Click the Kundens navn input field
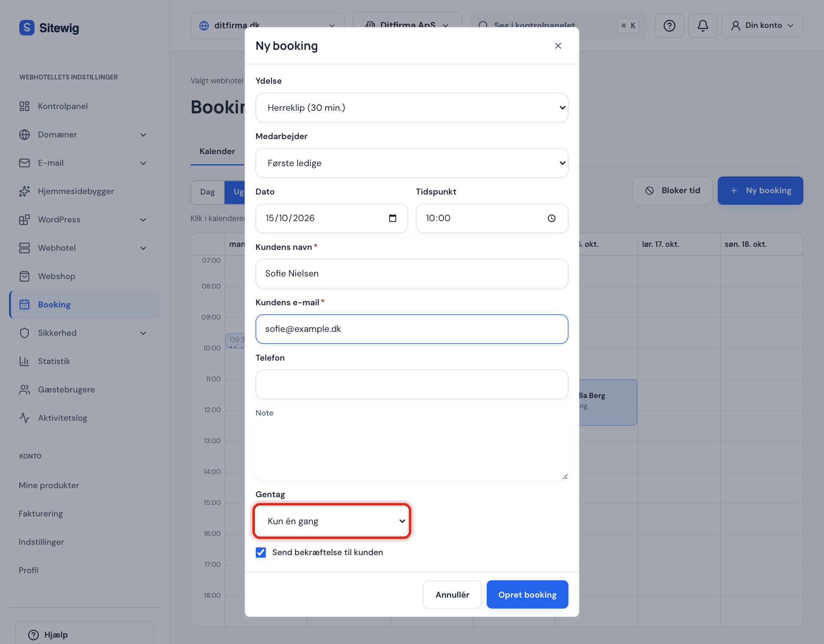This screenshot has width=824, height=644. pyautogui.click(x=412, y=273)
